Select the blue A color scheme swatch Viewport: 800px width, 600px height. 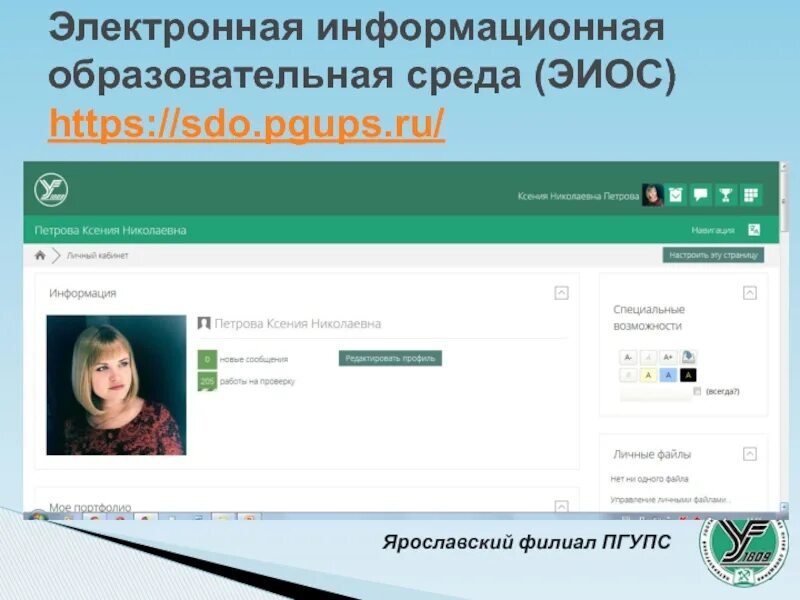[668, 376]
